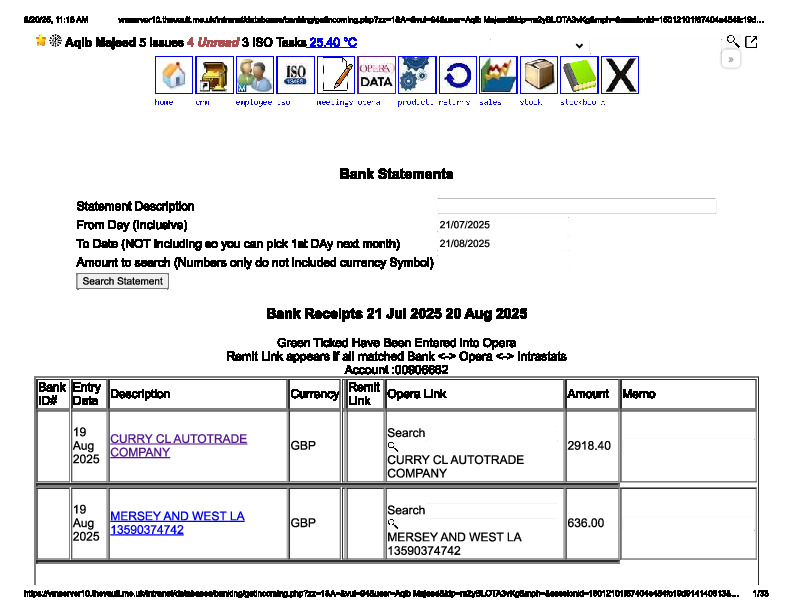Viewport: 792px width, 612px height.
Task: Click the 25.40 °C temperature link
Action: point(333,43)
